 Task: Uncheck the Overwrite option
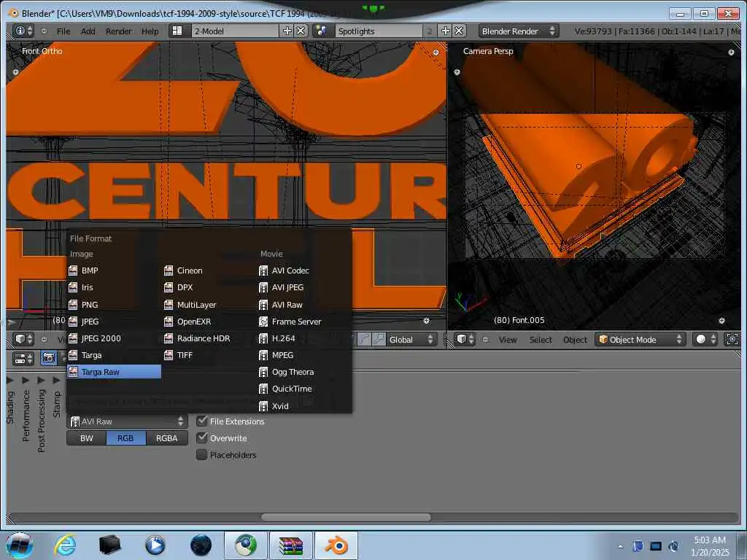(202, 437)
